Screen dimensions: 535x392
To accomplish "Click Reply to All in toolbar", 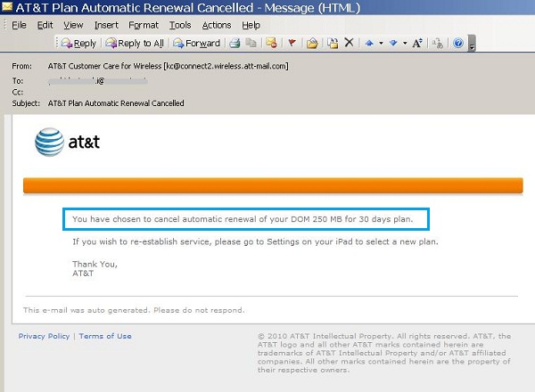I will click(x=135, y=44).
